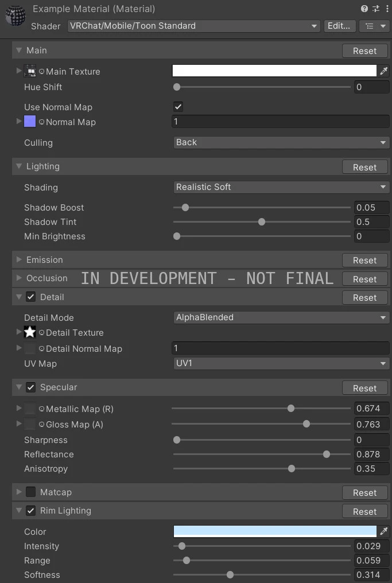The width and height of the screenshot is (392, 583).
Task: Click the Shadow Tint slider handle
Action: coord(262,222)
